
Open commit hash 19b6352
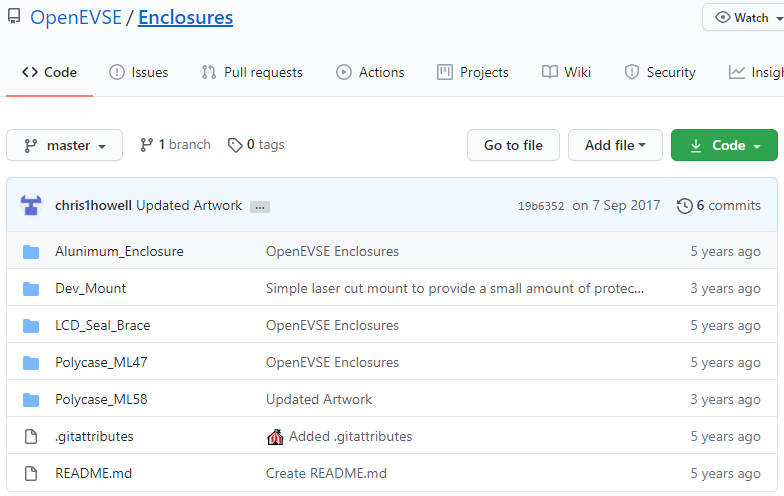click(x=540, y=206)
